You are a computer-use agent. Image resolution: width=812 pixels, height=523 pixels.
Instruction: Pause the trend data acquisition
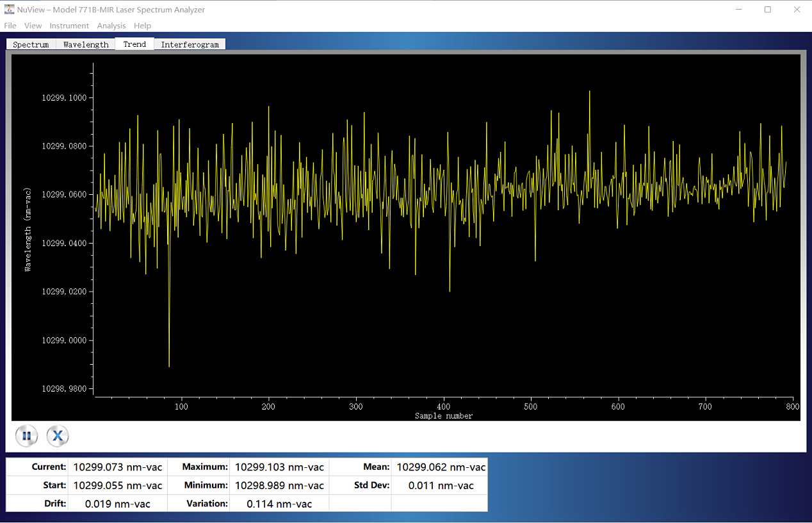point(26,436)
